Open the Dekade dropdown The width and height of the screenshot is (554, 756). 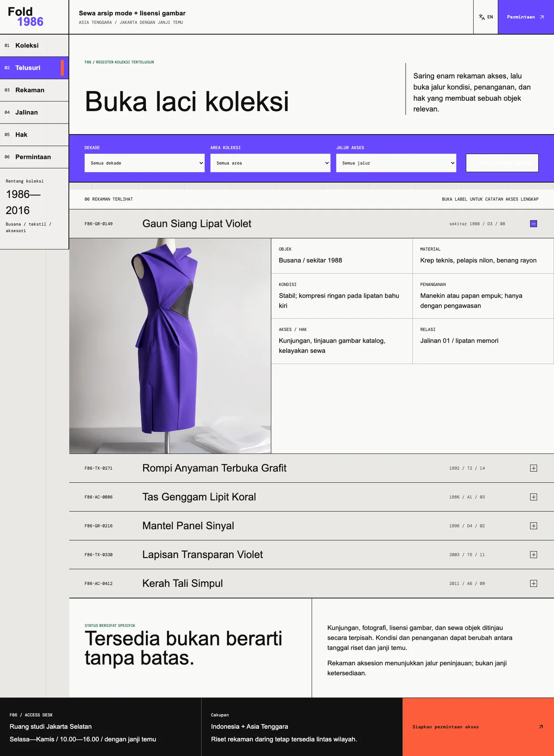[145, 163]
